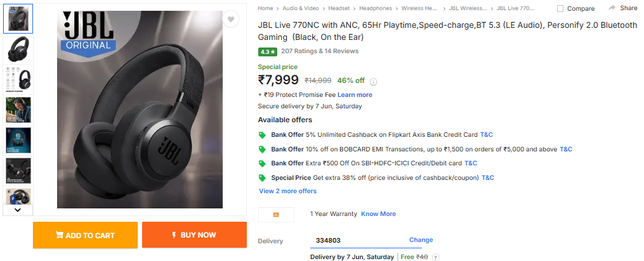Expand View 2 more offers
The width and height of the screenshot is (644, 261).
point(287,191)
